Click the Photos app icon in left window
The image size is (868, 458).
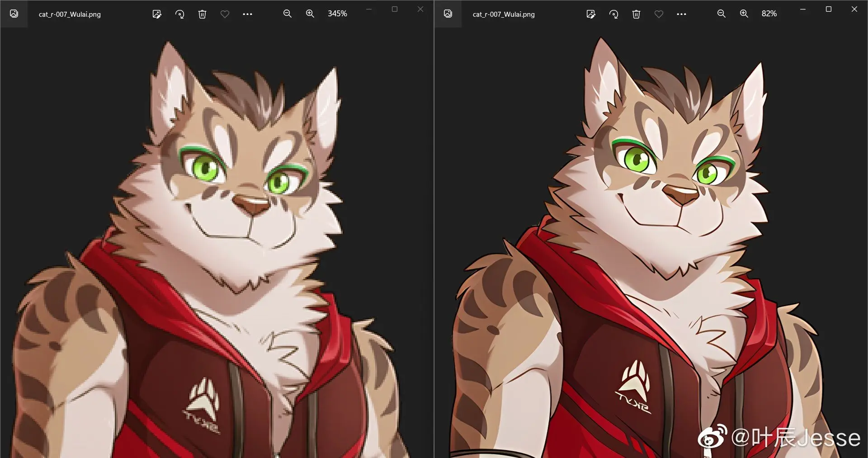point(14,14)
